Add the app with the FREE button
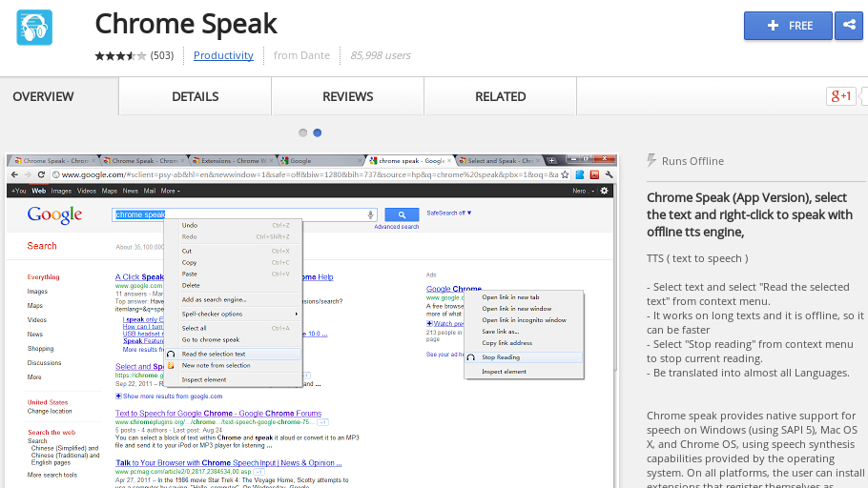Viewport: 868px width, 488px height. [788, 26]
